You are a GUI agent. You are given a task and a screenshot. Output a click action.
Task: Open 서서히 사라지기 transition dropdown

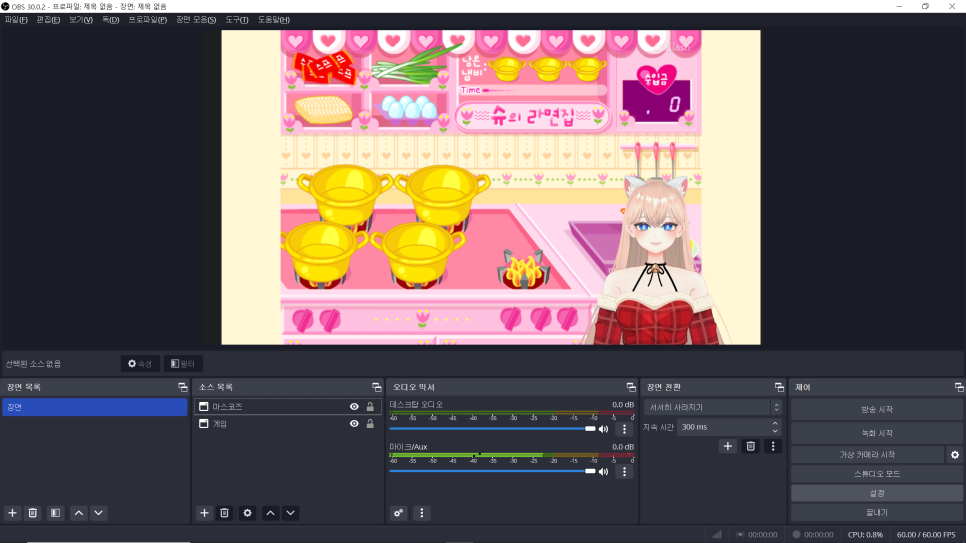click(x=713, y=407)
